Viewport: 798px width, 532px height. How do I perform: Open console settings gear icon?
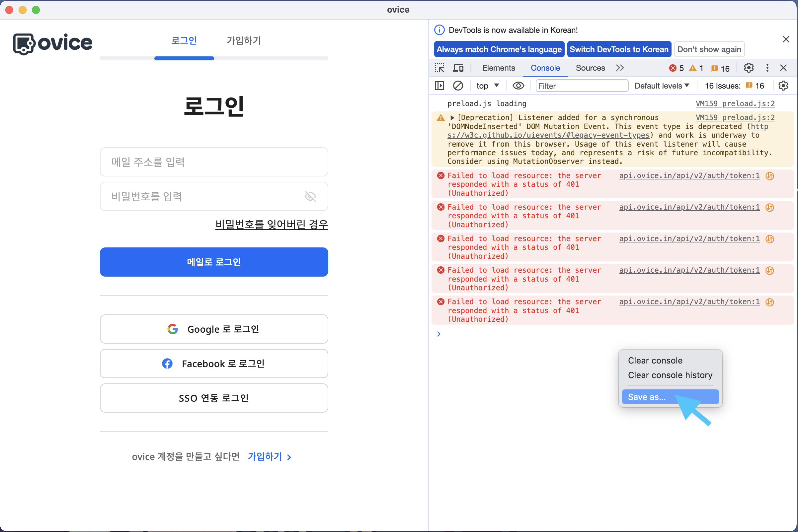coord(783,86)
